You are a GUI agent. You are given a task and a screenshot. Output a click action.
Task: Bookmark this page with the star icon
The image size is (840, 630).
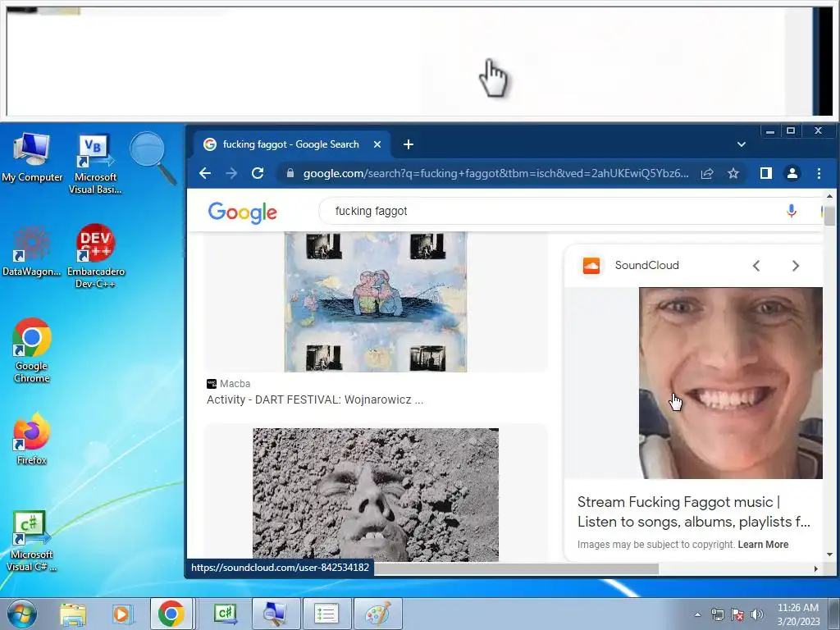pyautogui.click(x=733, y=173)
